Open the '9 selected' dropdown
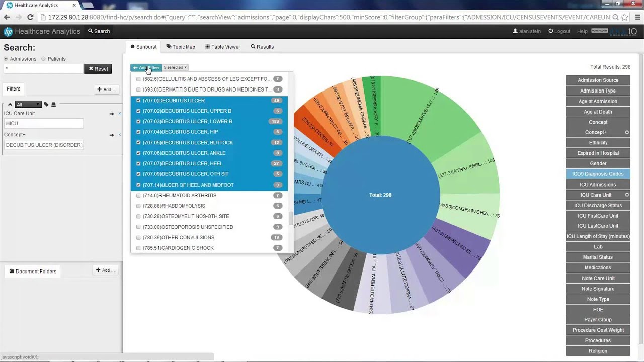The image size is (644, 362). (x=175, y=67)
